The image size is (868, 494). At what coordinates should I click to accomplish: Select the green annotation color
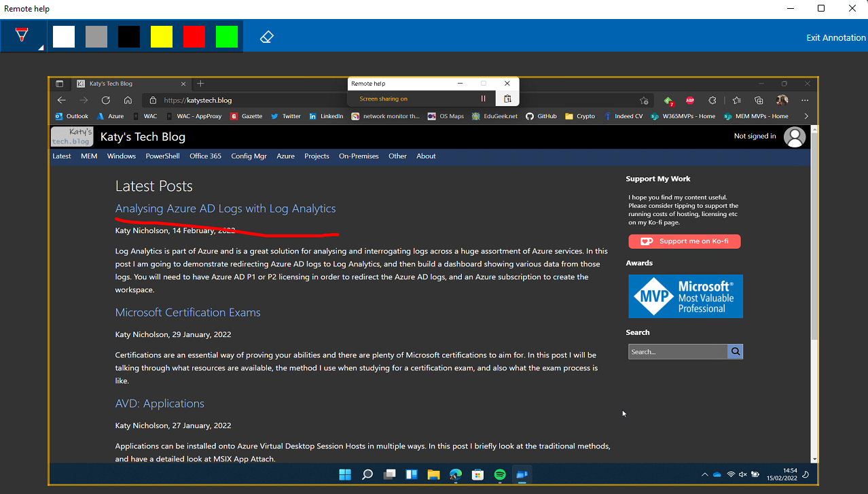pos(227,37)
